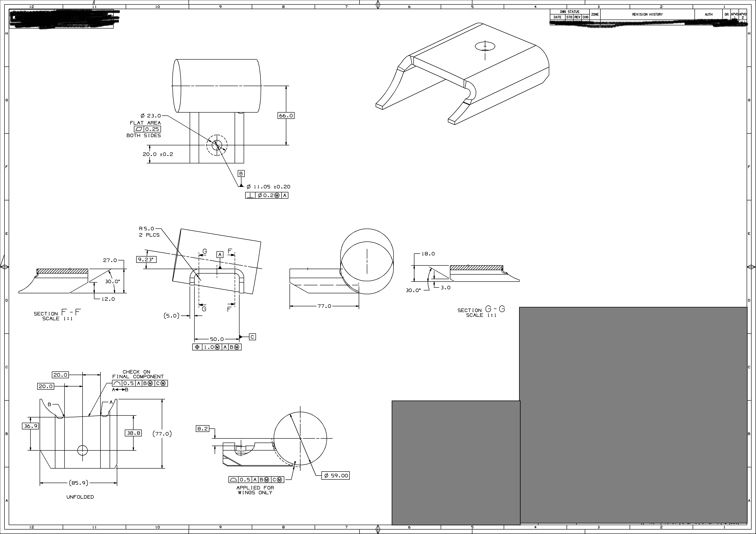The height and width of the screenshot is (534, 756).
Task: Click the boxed 8.2 dimension
Action: 203,429
